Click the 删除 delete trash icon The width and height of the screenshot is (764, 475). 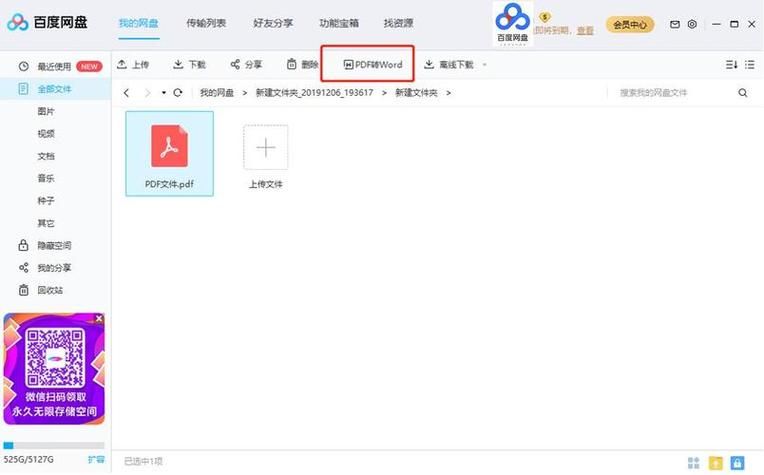(292, 65)
